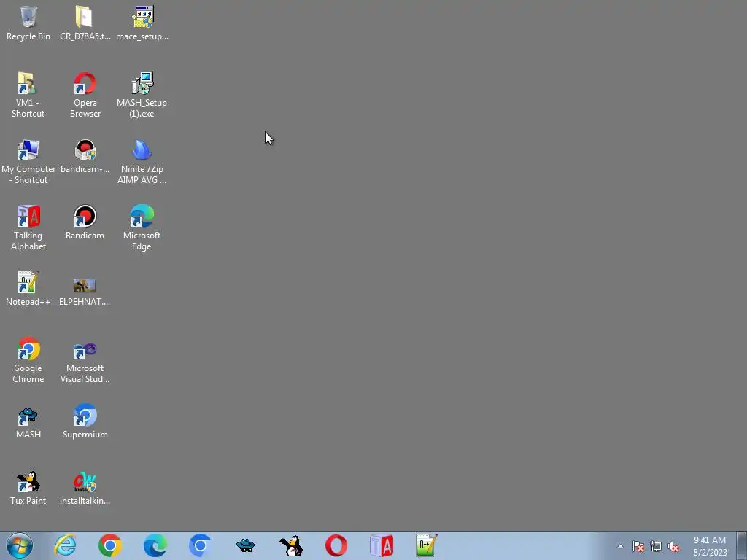This screenshot has width=747, height=560.
Task: Open Talking Alphabet from the taskbar
Action: click(381, 545)
